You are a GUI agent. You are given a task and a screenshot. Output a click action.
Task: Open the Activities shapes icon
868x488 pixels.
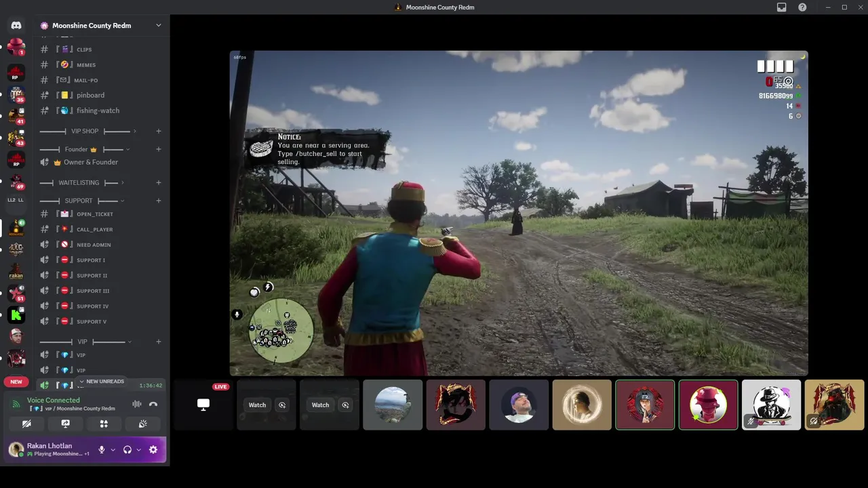pyautogui.click(x=104, y=424)
